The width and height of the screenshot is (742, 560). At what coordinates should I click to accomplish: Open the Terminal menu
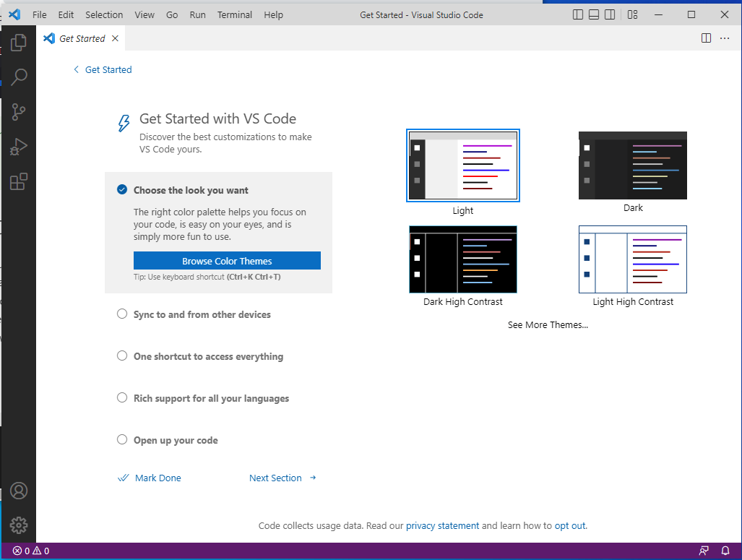click(235, 14)
